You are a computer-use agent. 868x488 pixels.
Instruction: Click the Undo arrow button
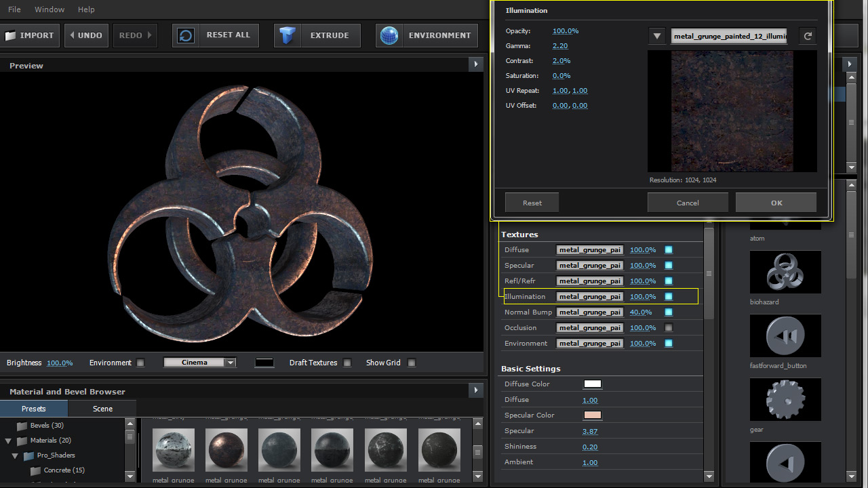71,35
